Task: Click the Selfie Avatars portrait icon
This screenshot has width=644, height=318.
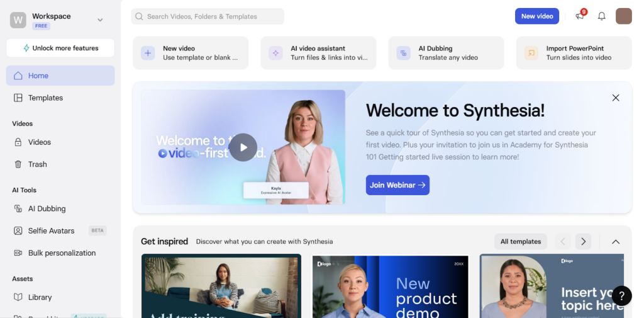Action: point(18,231)
